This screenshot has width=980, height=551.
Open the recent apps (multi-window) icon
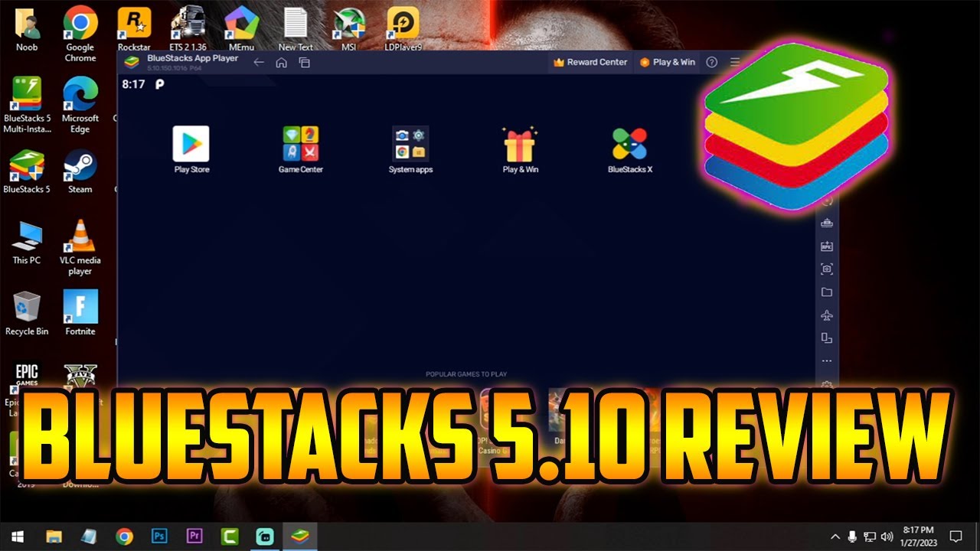click(305, 63)
